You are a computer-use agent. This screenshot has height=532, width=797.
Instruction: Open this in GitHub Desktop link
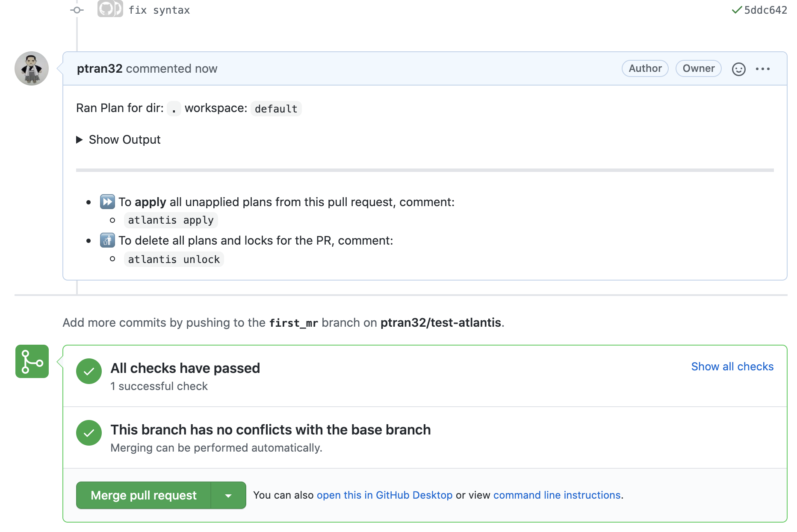tap(384, 495)
